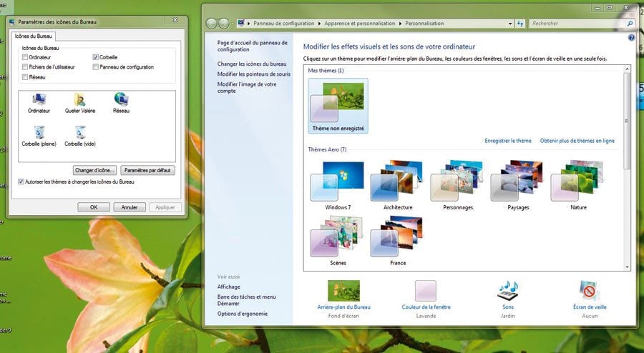Click the refresh arrows icon beside address bar
Image resolution: width=644 pixels, height=353 pixels.
[520, 24]
